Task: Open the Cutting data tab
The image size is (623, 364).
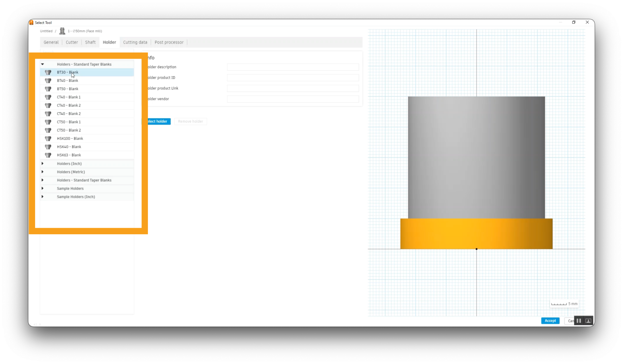Action: [x=135, y=42]
